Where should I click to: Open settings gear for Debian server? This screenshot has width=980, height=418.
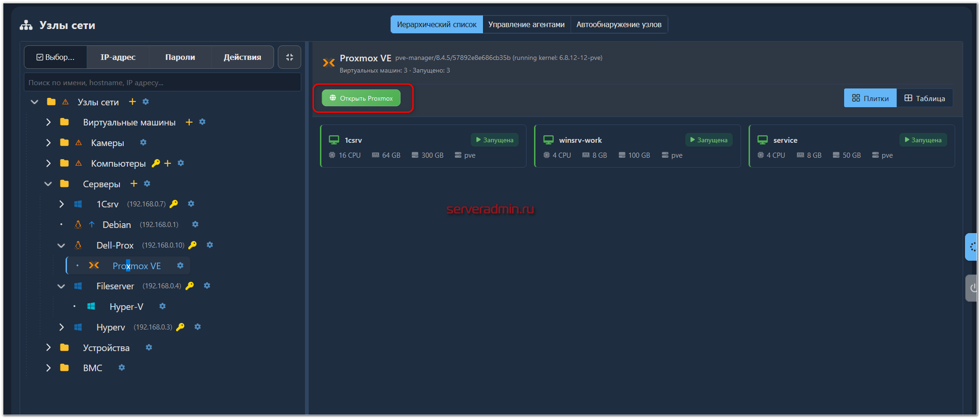(x=195, y=224)
